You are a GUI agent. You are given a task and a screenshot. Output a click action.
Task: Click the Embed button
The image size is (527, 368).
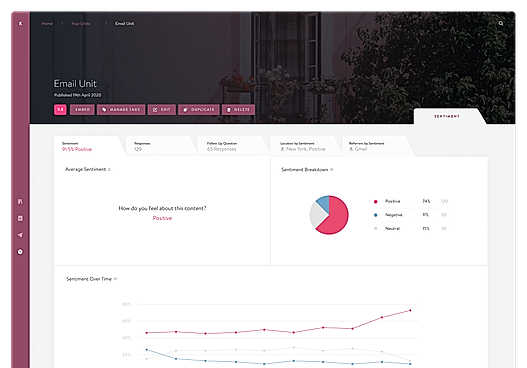point(82,110)
